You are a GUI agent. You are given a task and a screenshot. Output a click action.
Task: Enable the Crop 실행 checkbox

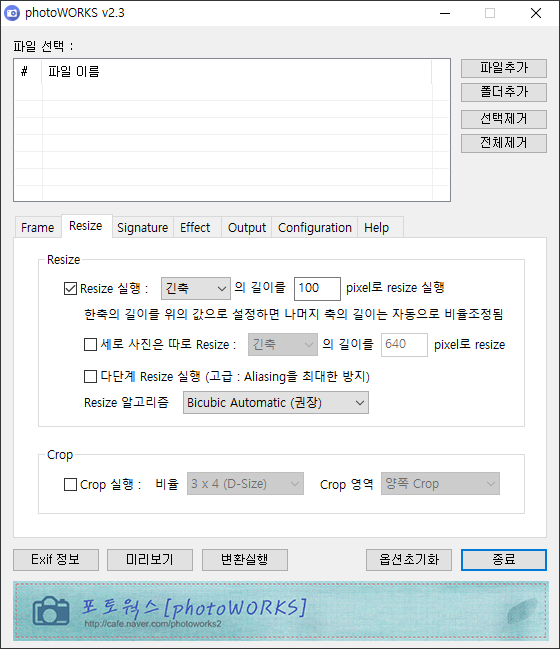tap(70, 484)
